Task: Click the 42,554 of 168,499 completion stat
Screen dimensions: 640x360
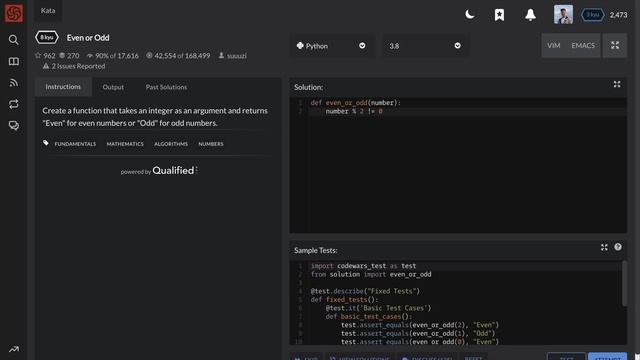Action: (x=178, y=56)
